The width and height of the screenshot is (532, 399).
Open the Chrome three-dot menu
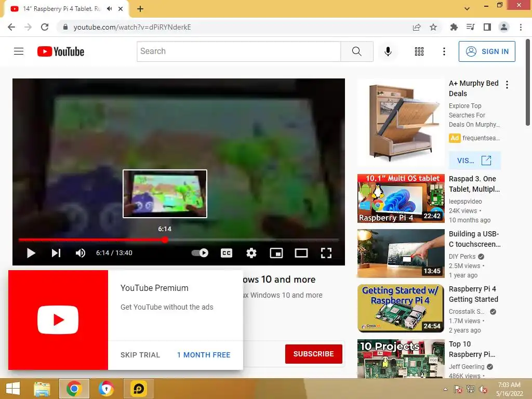[x=521, y=27]
